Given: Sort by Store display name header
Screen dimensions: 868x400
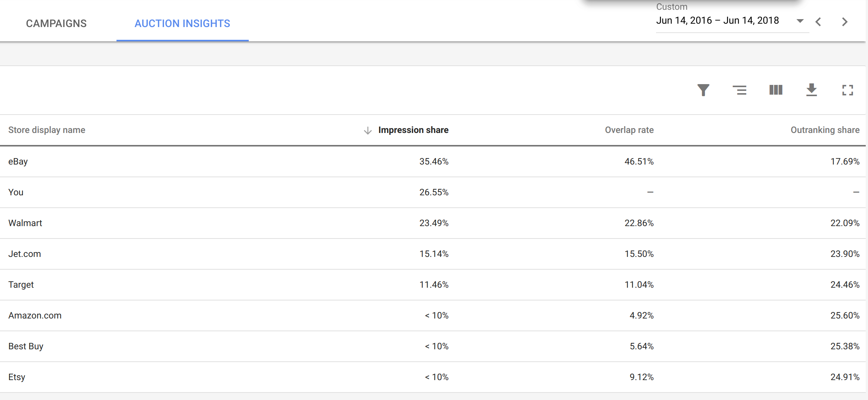Looking at the screenshot, I should coord(47,130).
